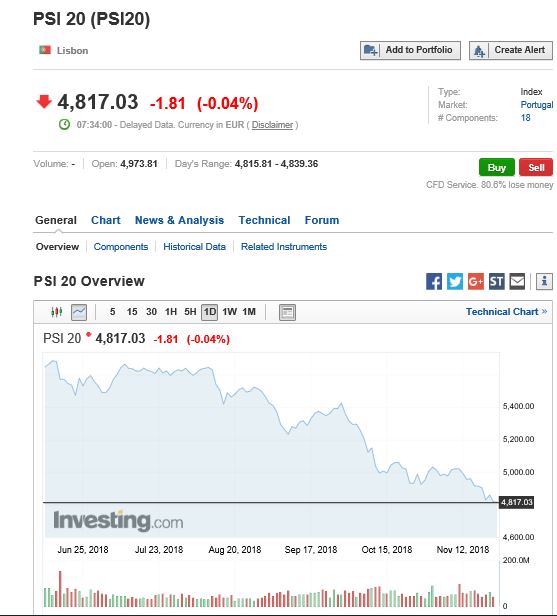
Task: Click the Create Alert button
Action: tap(511, 50)
